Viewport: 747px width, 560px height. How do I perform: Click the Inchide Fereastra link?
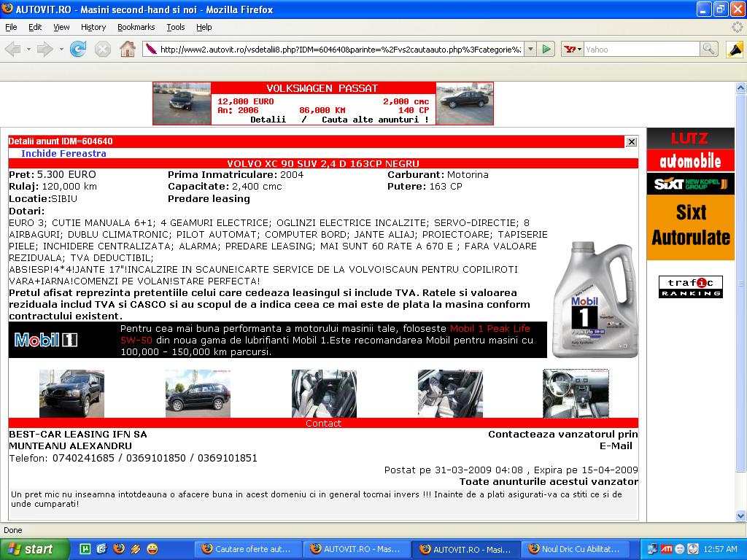click(x=63, y=153)
